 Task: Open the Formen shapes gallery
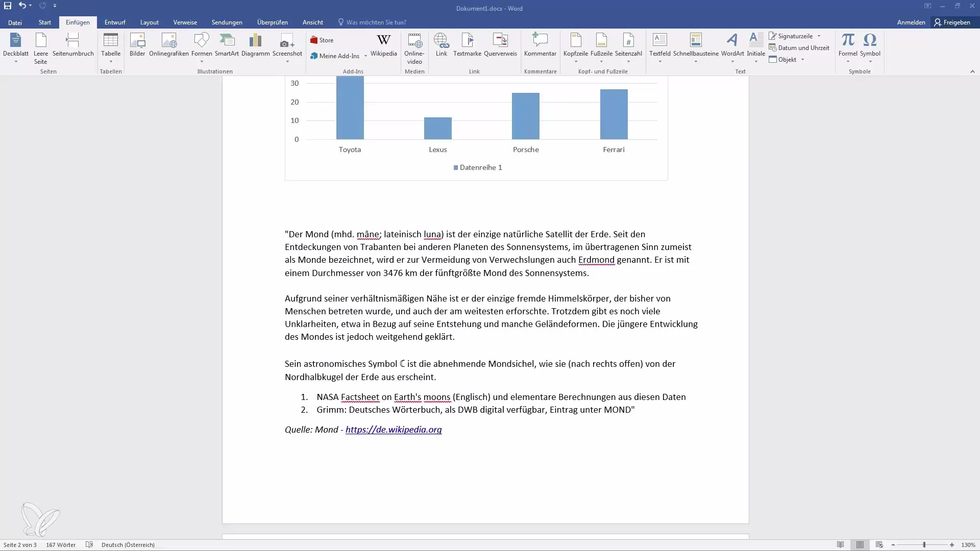pyautogui.click(x=202, y=48)
